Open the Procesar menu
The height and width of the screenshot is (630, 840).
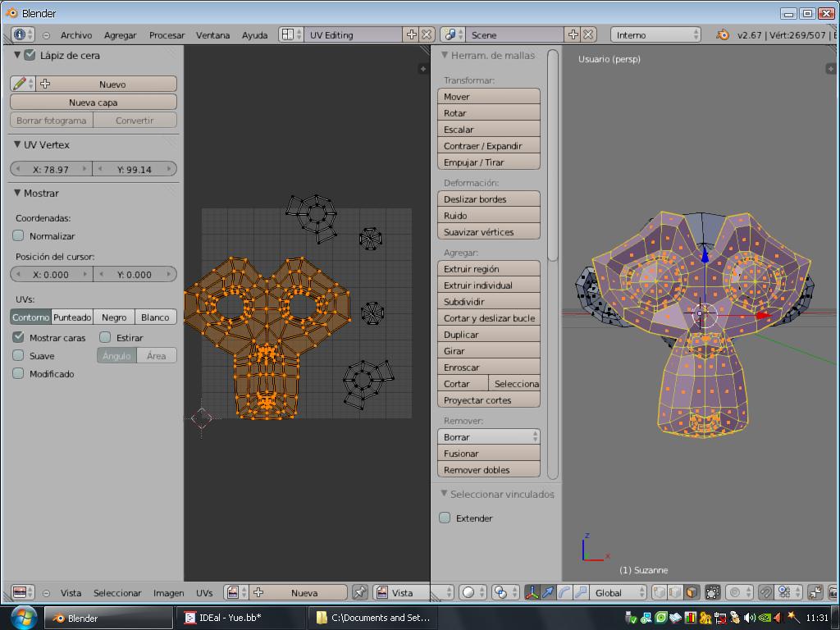click(167, 35)
